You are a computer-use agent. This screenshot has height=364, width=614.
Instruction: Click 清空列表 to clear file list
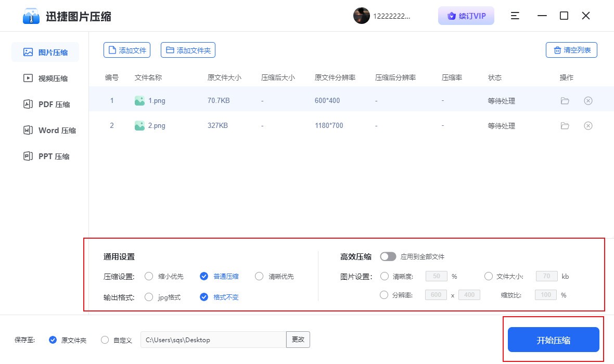pos(571,49)
